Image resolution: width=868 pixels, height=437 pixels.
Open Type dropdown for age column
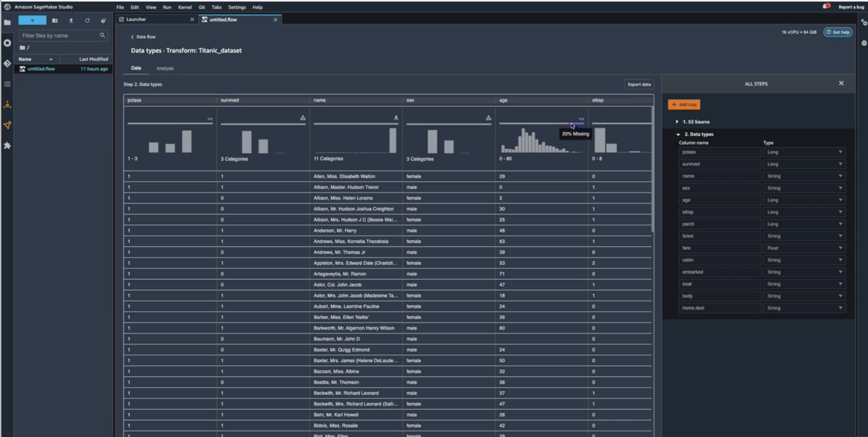click(804, 200)
